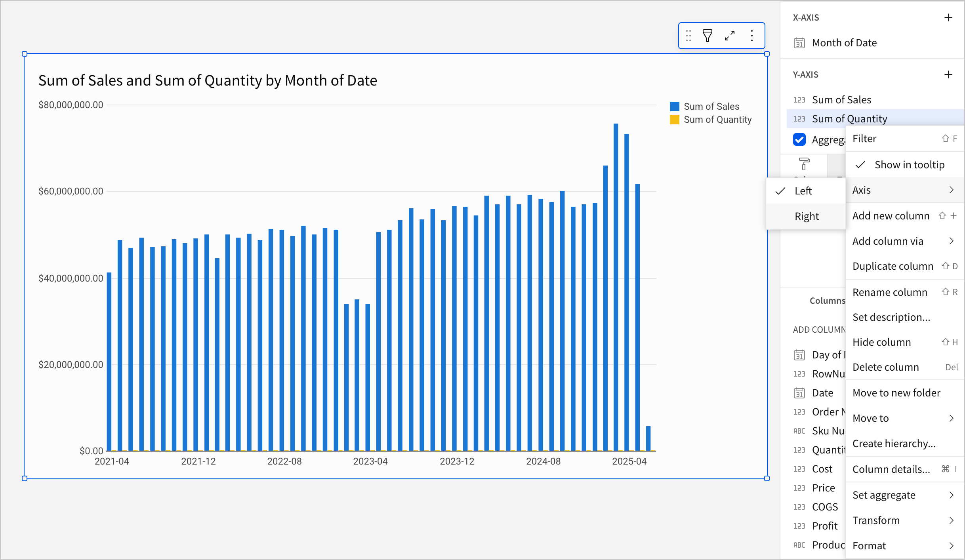The width and height of the screenshot is (965, 560).
Task: Select Hide column menu entry
Action: (881, 342)
